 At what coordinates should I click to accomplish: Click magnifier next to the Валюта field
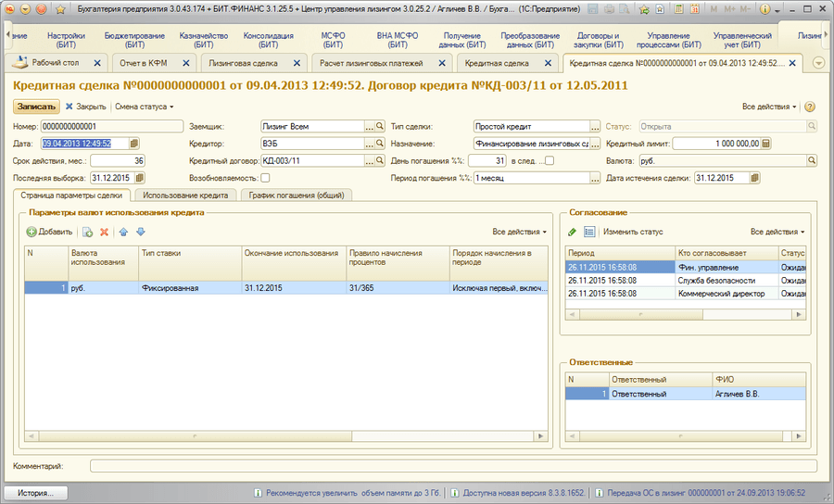point(812,160)
